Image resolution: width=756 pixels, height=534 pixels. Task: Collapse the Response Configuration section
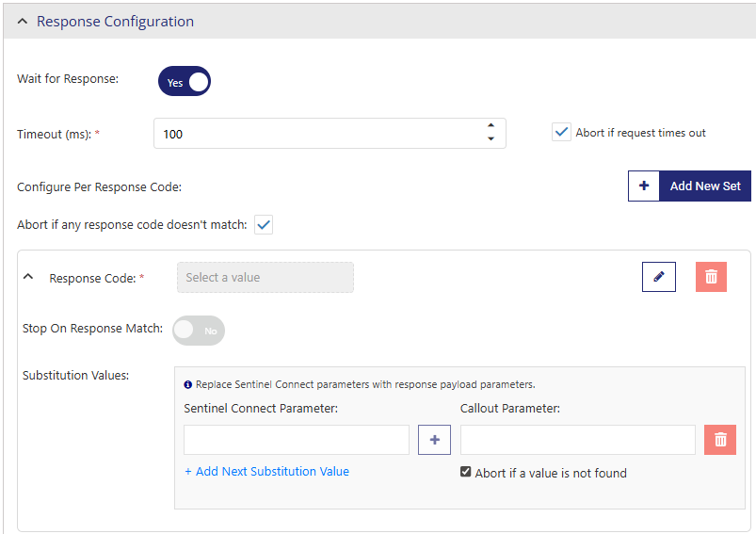pos(23,22)
